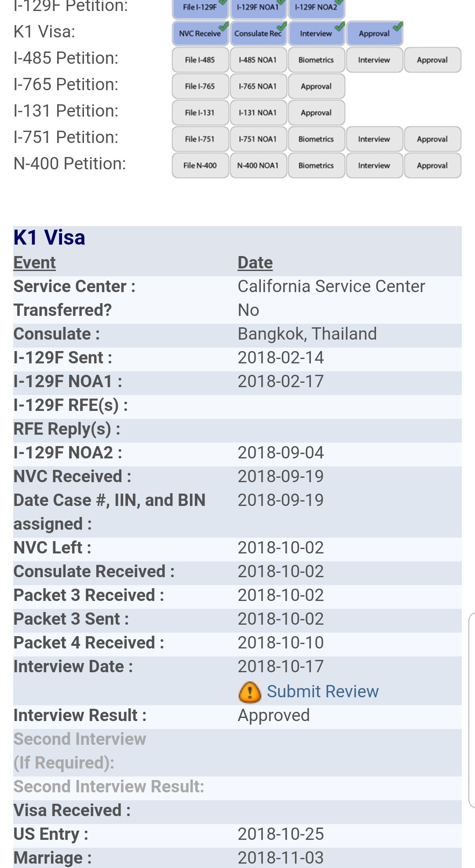Select the I-751 Interview step
The width and height of the screenshot is (475, 868).
click(x=374, y=139)
